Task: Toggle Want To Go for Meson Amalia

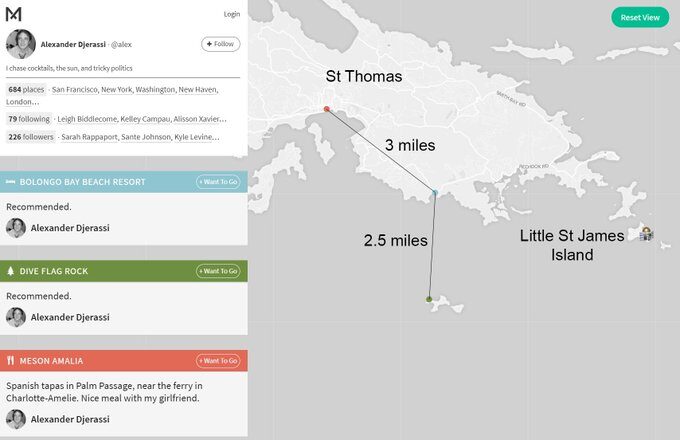Action: tap(218, 361)
